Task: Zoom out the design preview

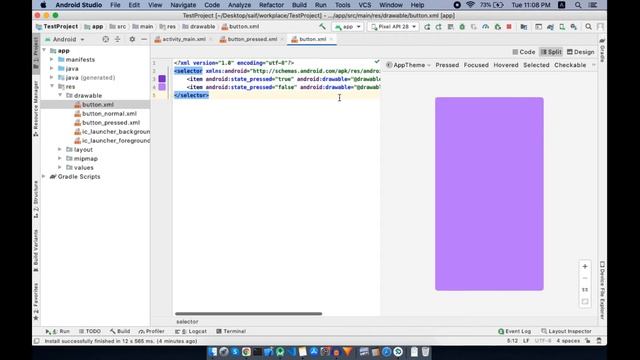Action: (584, 278)
